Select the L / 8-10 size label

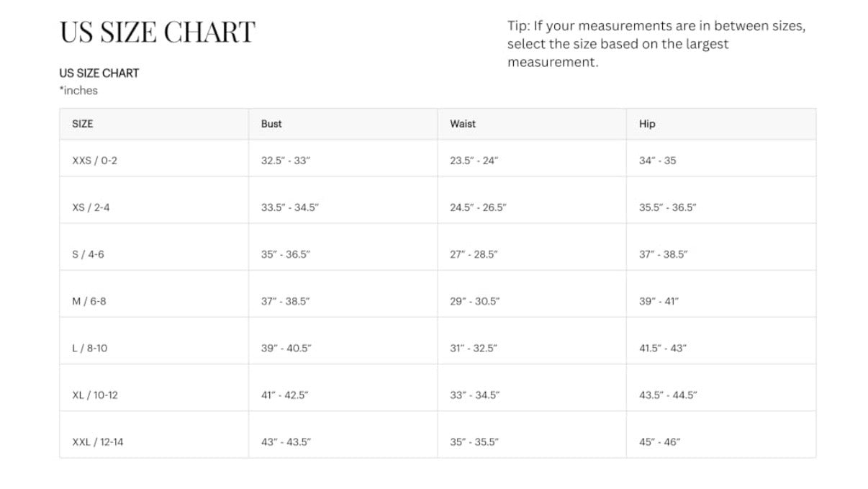[89, 348]
